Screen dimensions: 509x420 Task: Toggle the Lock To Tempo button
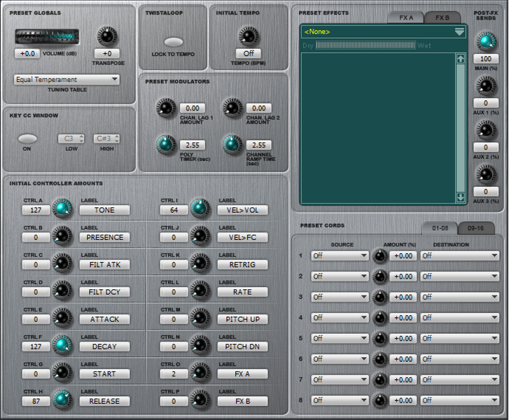pyautogui.click(x=174, y=42)
